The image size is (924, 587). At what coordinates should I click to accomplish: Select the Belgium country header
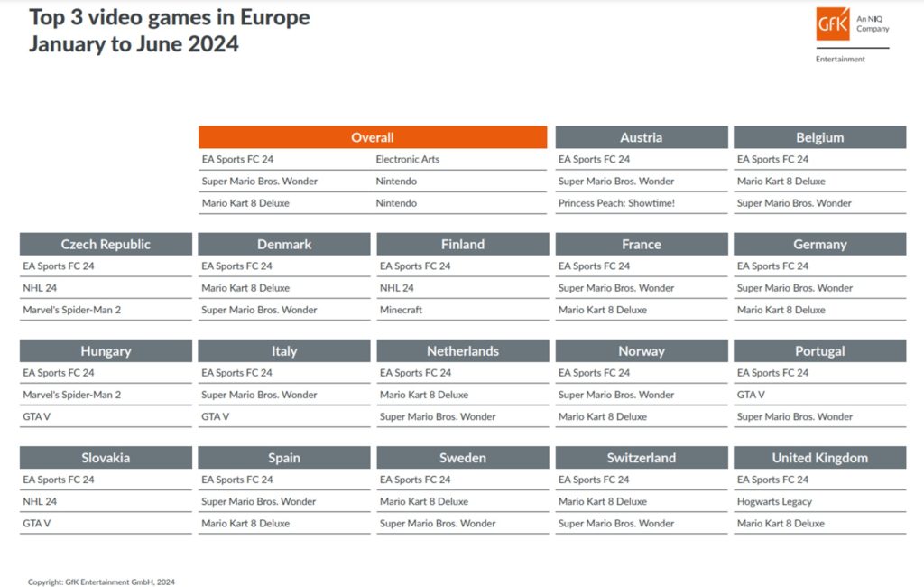coord(819,137)
